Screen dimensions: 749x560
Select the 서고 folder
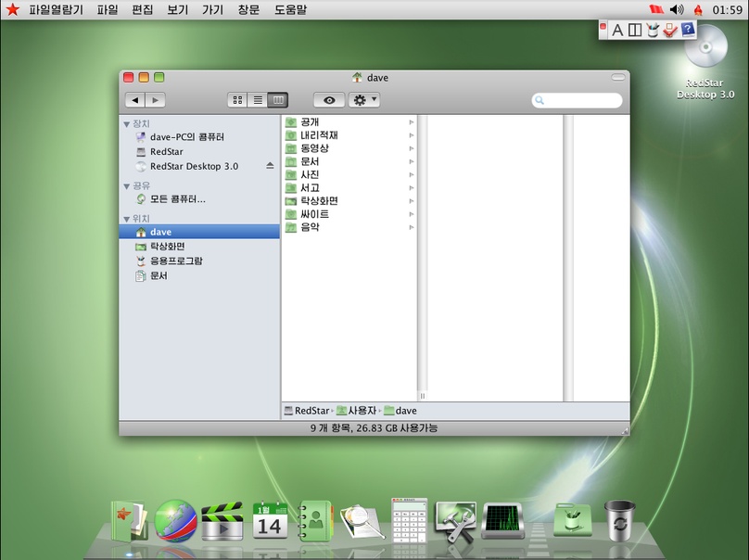(x=349, y=188)
